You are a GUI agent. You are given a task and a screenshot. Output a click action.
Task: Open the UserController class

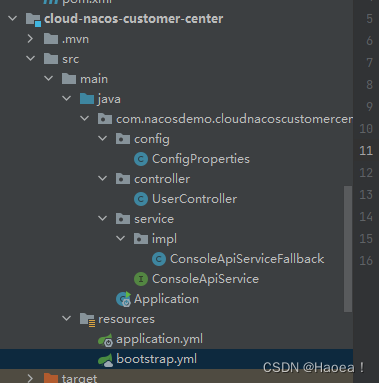[195, 199]
